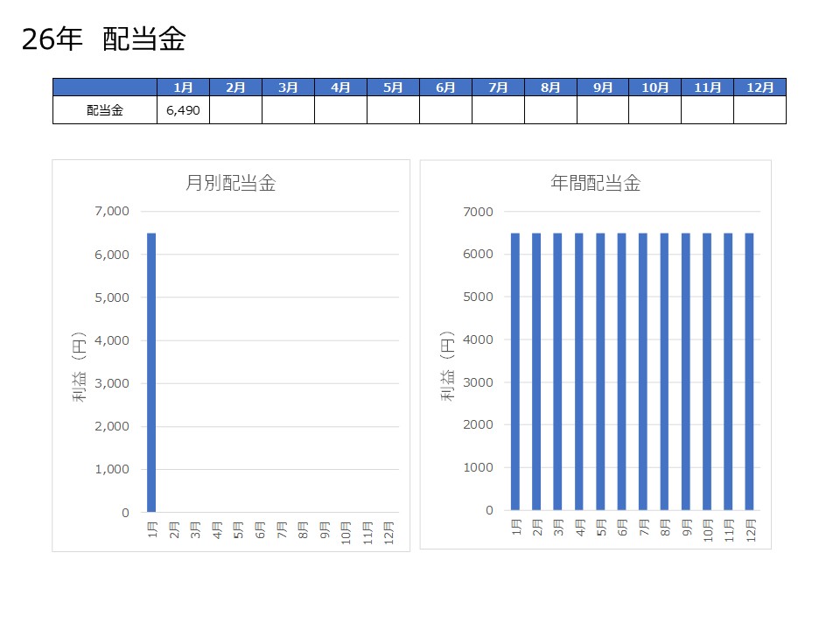Click the slide title "26年 配当金"

pyautogui.click(x=104, y=39)
